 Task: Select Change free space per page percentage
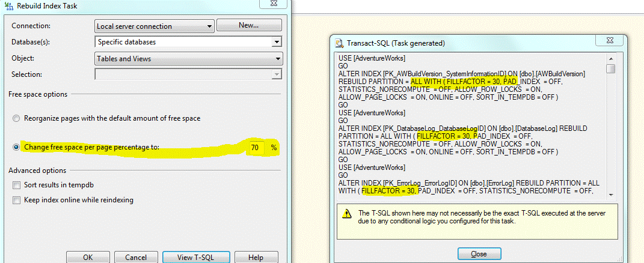[16, 147]
